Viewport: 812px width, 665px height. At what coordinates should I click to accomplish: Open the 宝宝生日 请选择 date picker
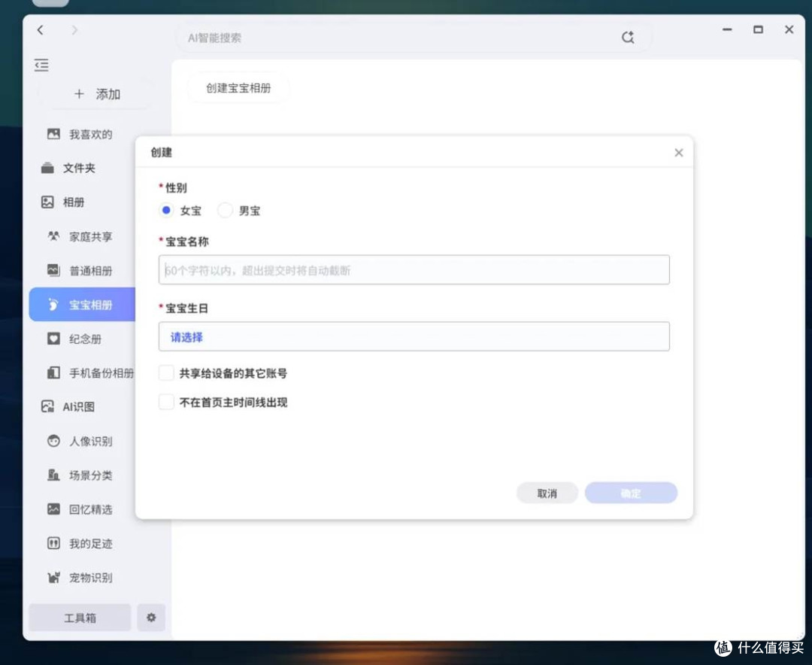(414, 336)
